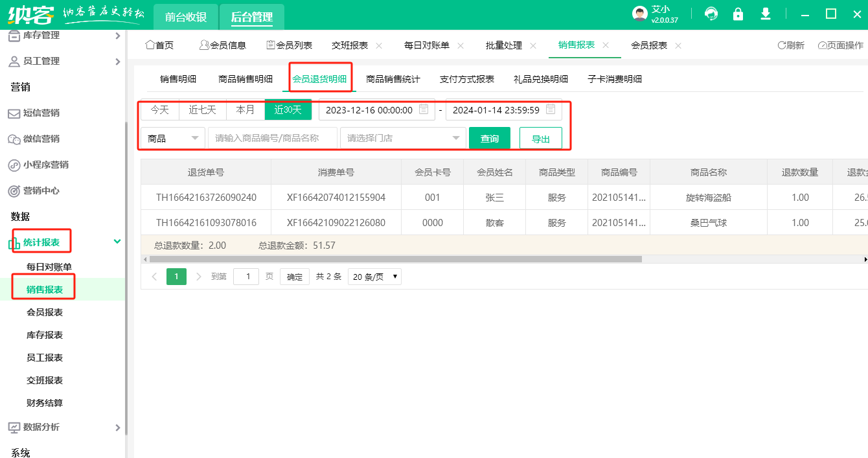Click the user avatar 艾小
This screenshot has height=458, width=868.
(x=640, y=14)
